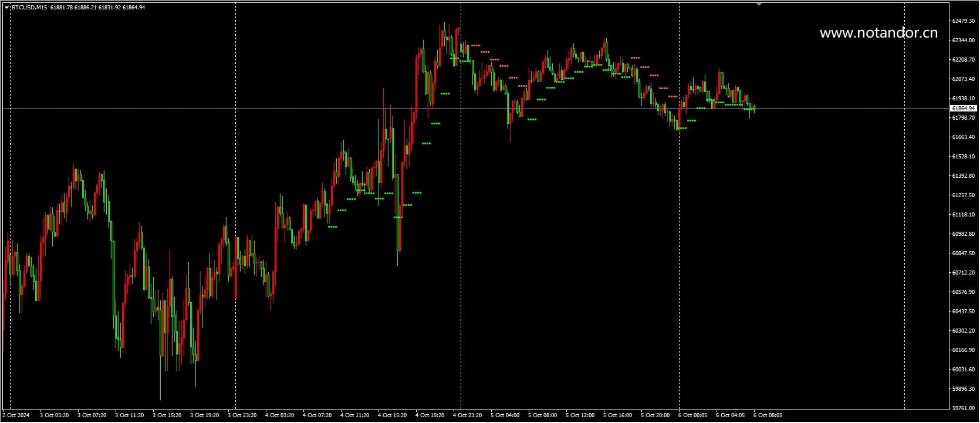Click the 3 Oct 19:20 time label
Image resolution: width=980 pixels, height=423 pixels.
click(x=204, y=415)
